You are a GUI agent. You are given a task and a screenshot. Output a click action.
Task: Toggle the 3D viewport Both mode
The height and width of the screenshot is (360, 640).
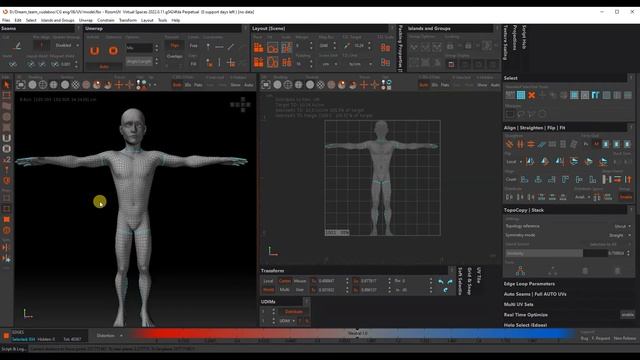[177, 85]
